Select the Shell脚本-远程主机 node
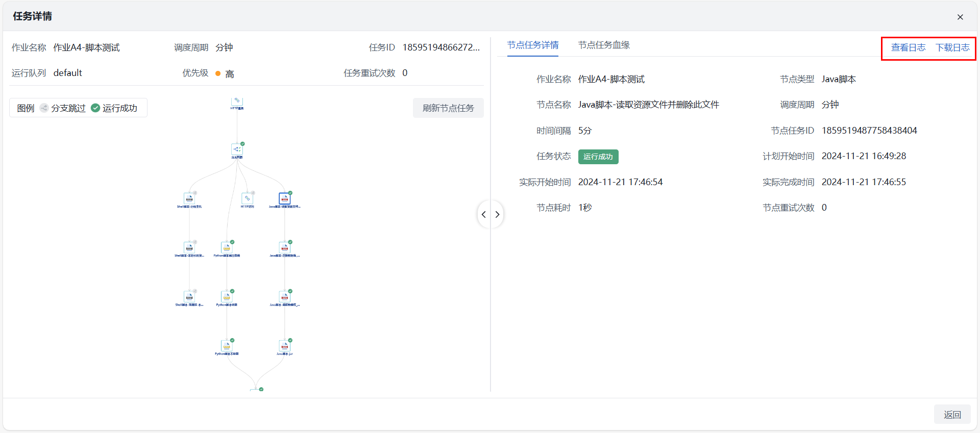 [x=189, y=198]
